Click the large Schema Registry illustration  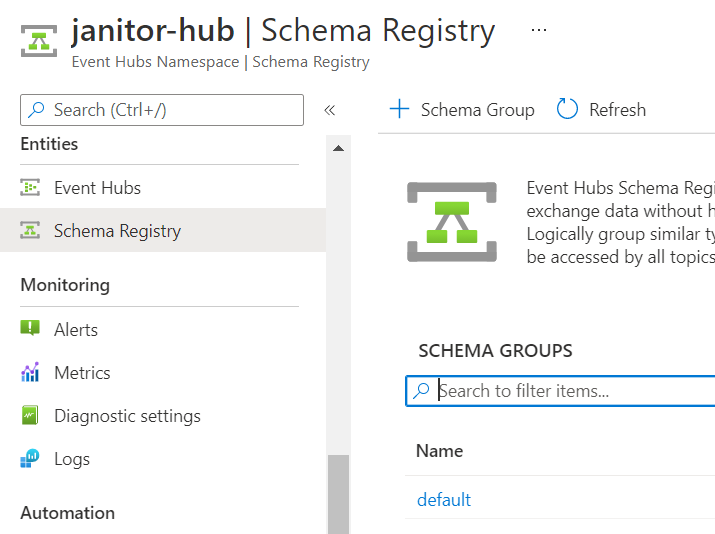[451, 222]
